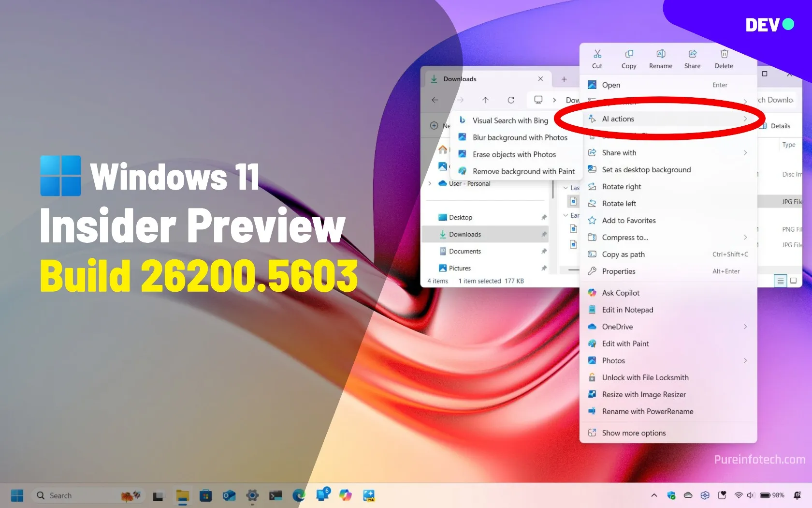812x508 pixels.
Task: Switch to large thumbnails view icon
Action: point(793,281)
